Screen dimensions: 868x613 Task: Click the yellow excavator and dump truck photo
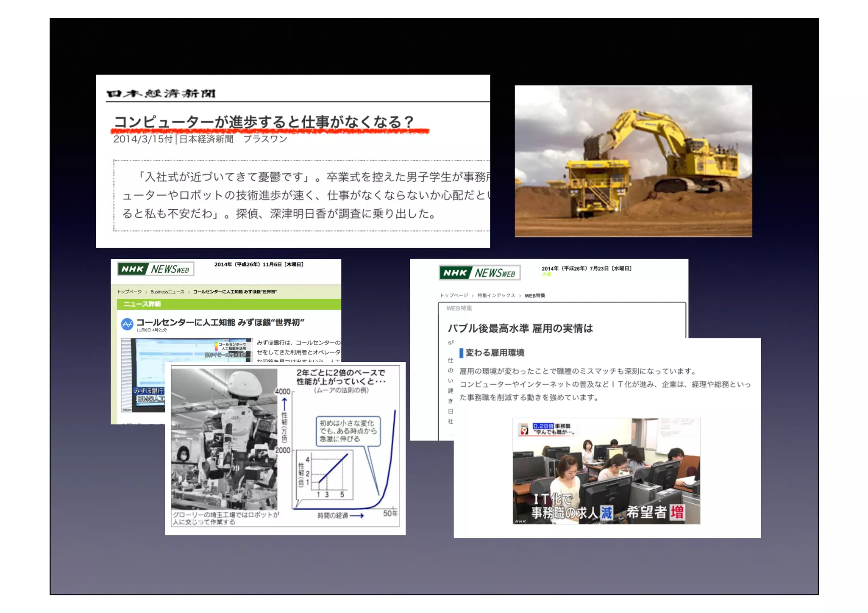point(633,161)
